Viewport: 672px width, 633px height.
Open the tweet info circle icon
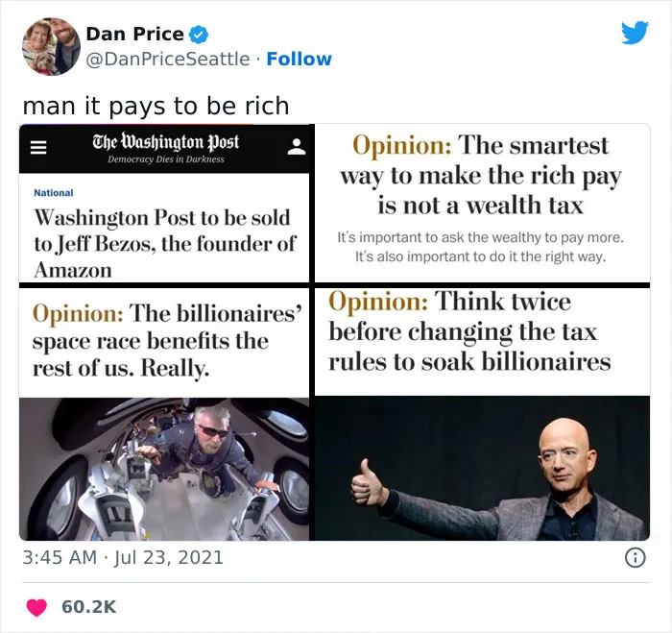point(636,558)
